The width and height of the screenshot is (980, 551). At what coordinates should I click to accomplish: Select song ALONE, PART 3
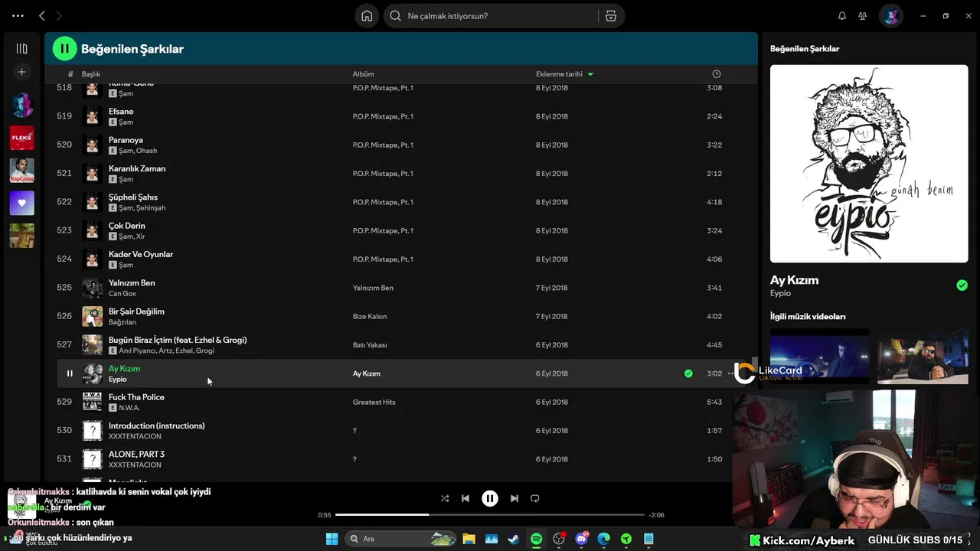[x=136, y=454]
